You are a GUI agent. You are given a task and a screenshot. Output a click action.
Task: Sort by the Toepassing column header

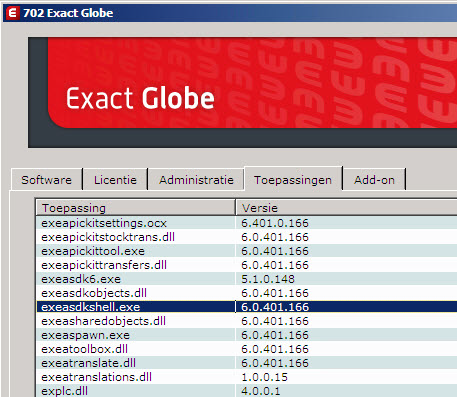pos(135,208)
